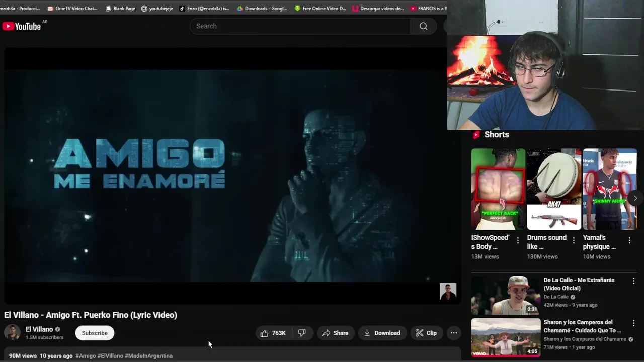
Task: Switch to Descargar videos de tab
Action: [378, 8]
